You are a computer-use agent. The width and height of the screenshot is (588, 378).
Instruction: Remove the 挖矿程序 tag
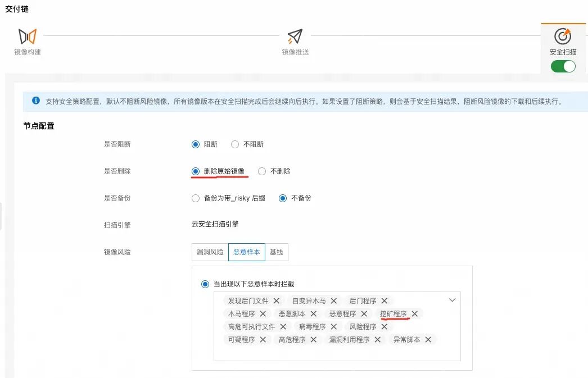[x=414, y=314]
